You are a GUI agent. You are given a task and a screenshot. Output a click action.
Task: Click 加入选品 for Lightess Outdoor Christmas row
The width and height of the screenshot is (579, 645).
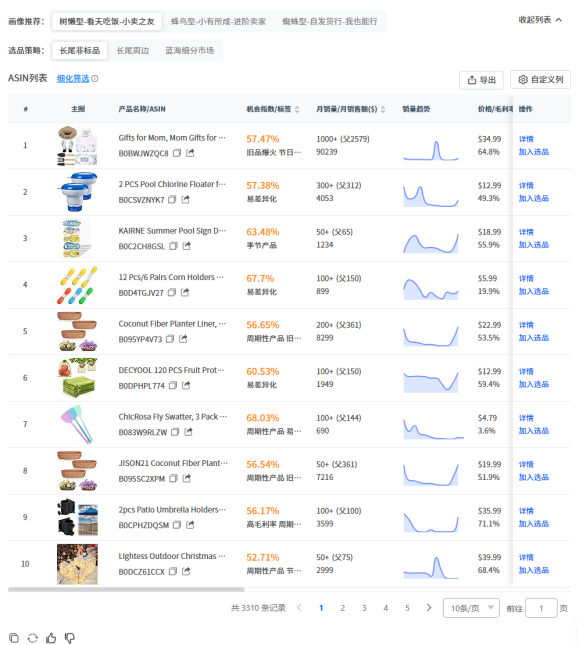click(534, 570)
